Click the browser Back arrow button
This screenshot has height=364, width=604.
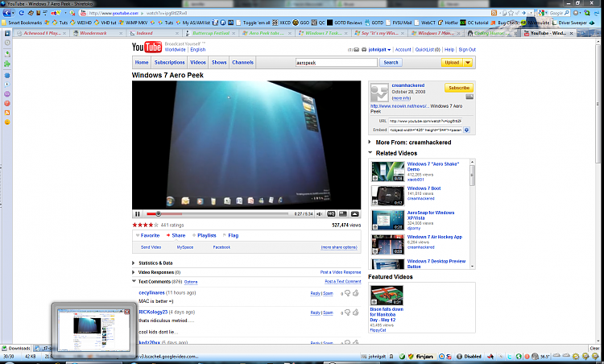(x=6, y=13)
